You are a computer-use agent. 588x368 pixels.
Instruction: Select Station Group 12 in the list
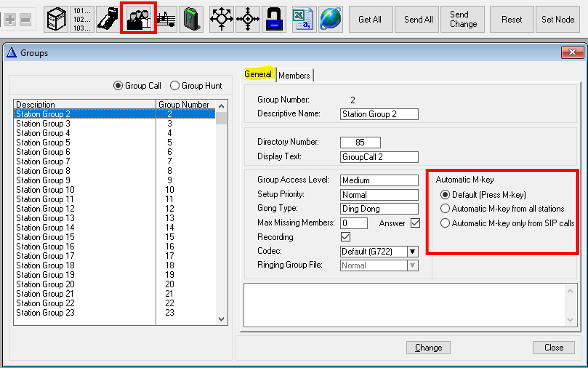coord(45,209)
